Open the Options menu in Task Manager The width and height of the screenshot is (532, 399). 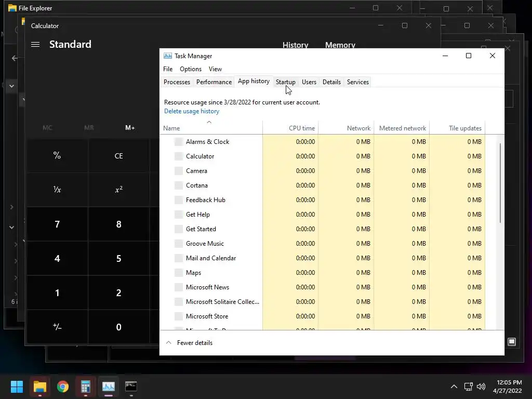pos(191,69)
